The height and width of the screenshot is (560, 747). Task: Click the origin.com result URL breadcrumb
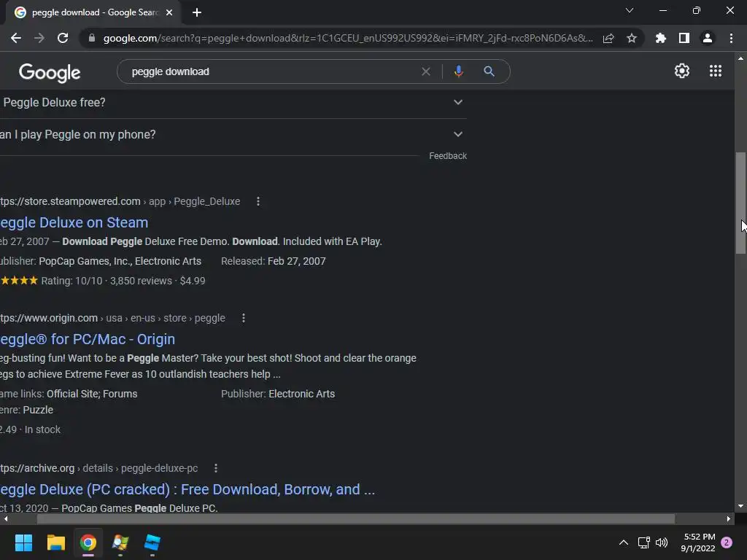[112, 318]
